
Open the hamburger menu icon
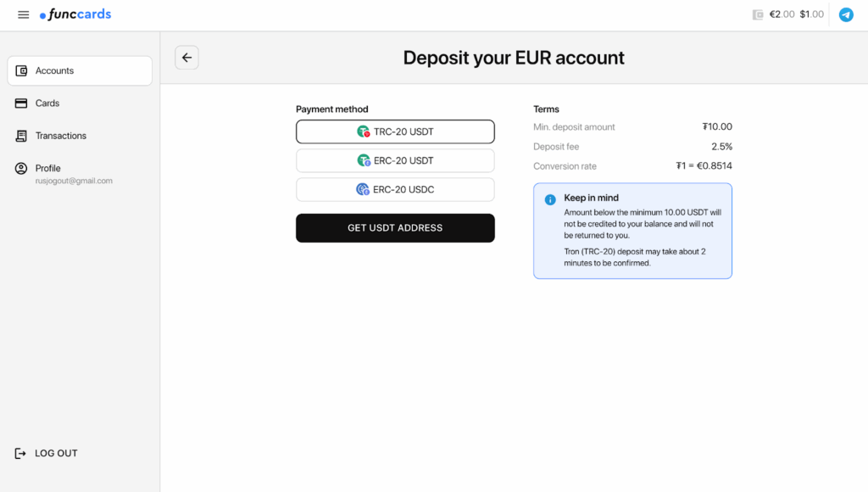[x=23, y=15]
